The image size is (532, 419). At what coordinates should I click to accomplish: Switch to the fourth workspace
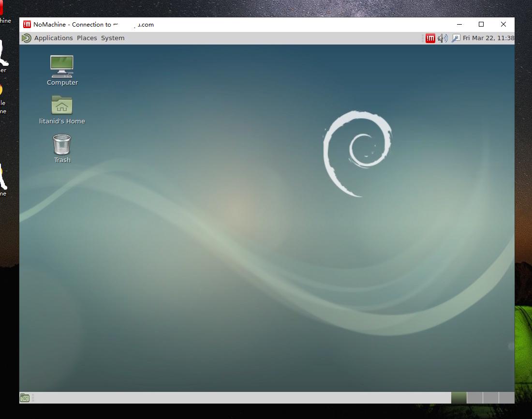pyautogui.click(x=506, y=398)
